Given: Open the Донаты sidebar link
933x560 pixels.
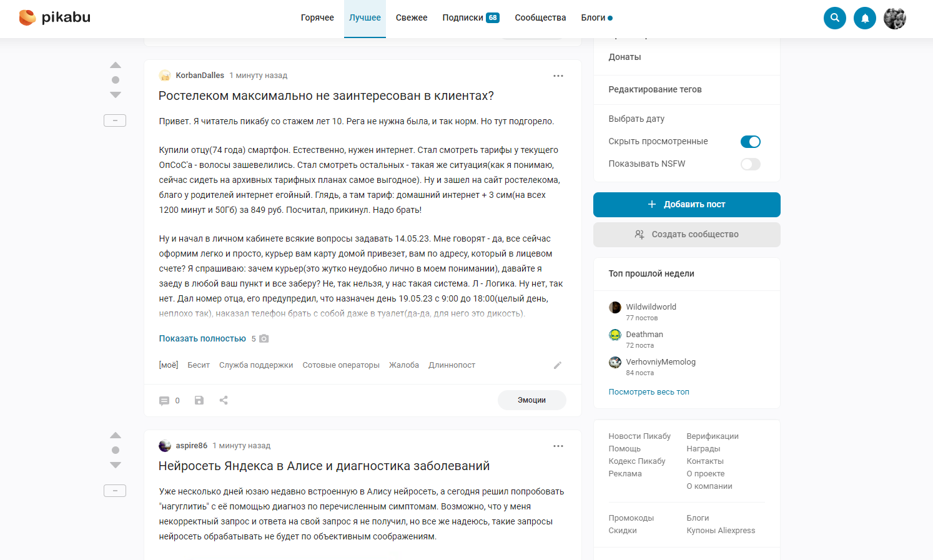Looking at the screenshot, I should pyautogui.click(x=624, y=57).
